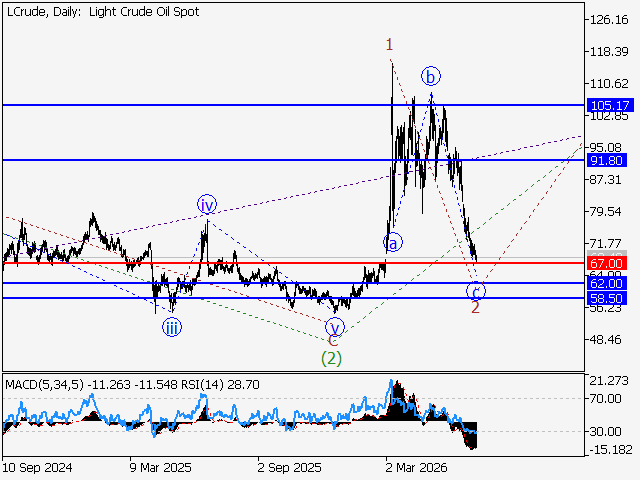The image size is (640, 480).
Task: Click the circled v wave label
Action: point(335,327)
